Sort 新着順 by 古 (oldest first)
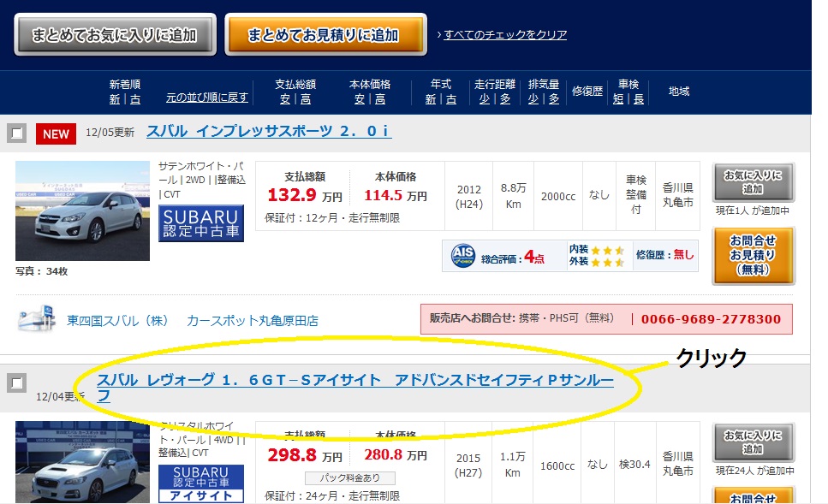 135,99
